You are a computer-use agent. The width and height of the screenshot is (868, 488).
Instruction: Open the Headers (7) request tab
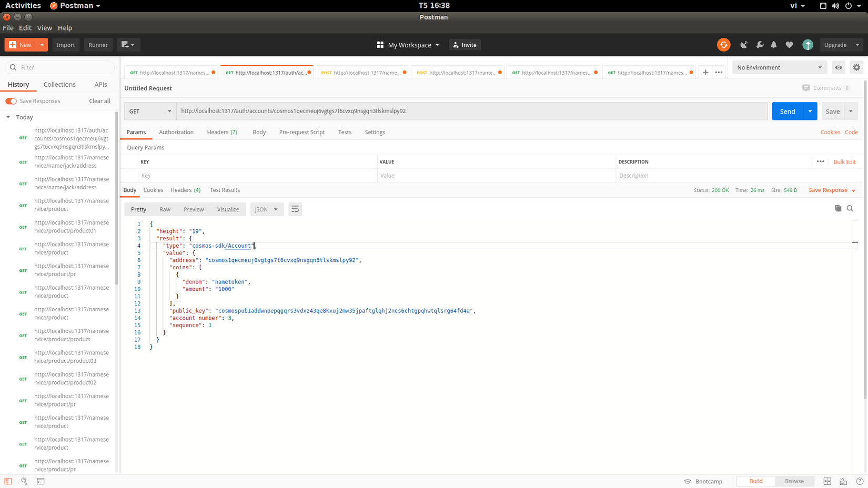point(222,132)
